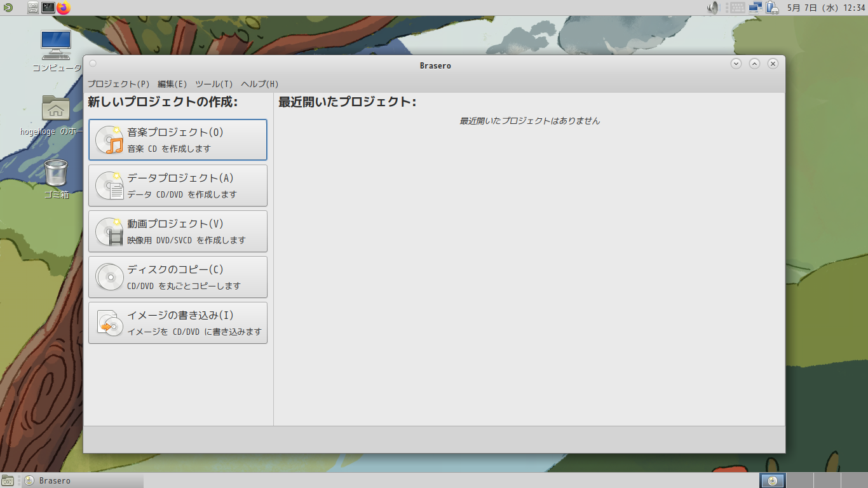
Task: Select the active workspace with Brasero icon
Action: click(x=773, y=480)
